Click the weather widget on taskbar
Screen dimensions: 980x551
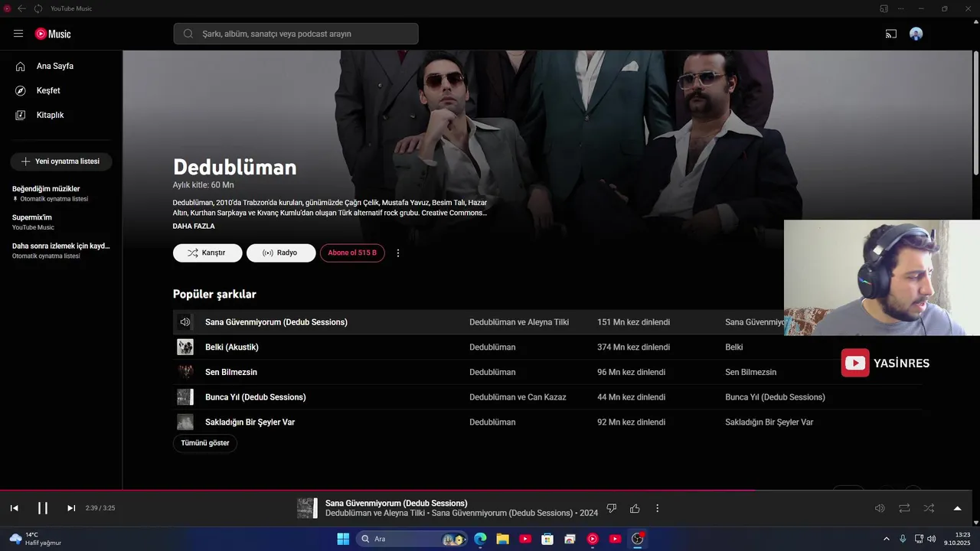pos(35,539)
